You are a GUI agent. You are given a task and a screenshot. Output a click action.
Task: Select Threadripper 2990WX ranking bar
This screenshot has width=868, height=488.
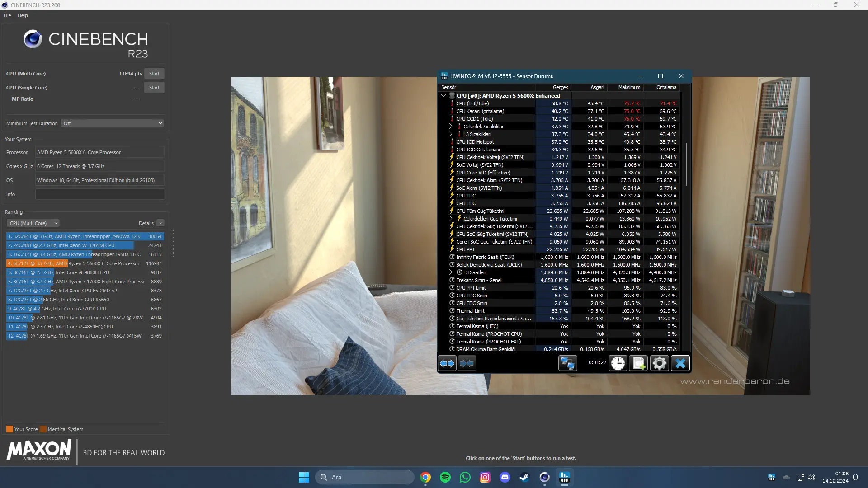[x=85, y=236]
